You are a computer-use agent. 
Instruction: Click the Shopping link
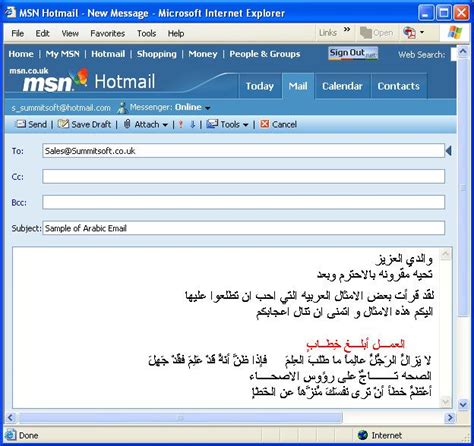pyautogui.click(x=157, y=54)
